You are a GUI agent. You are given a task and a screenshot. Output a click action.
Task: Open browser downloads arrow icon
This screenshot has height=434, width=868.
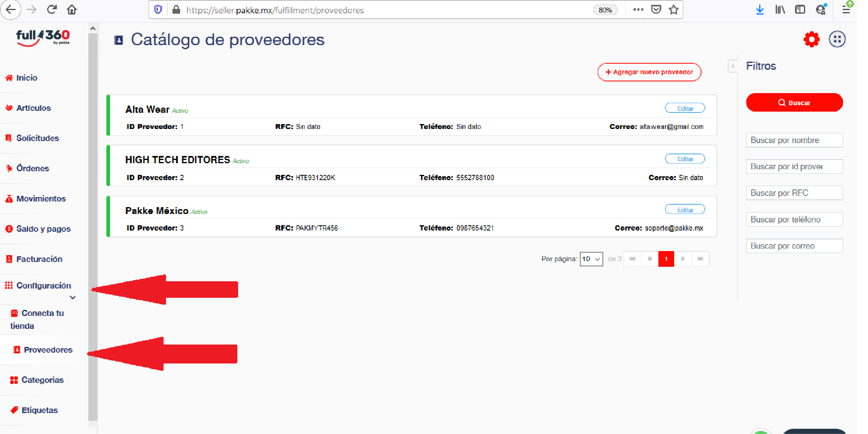pos(760,10)
